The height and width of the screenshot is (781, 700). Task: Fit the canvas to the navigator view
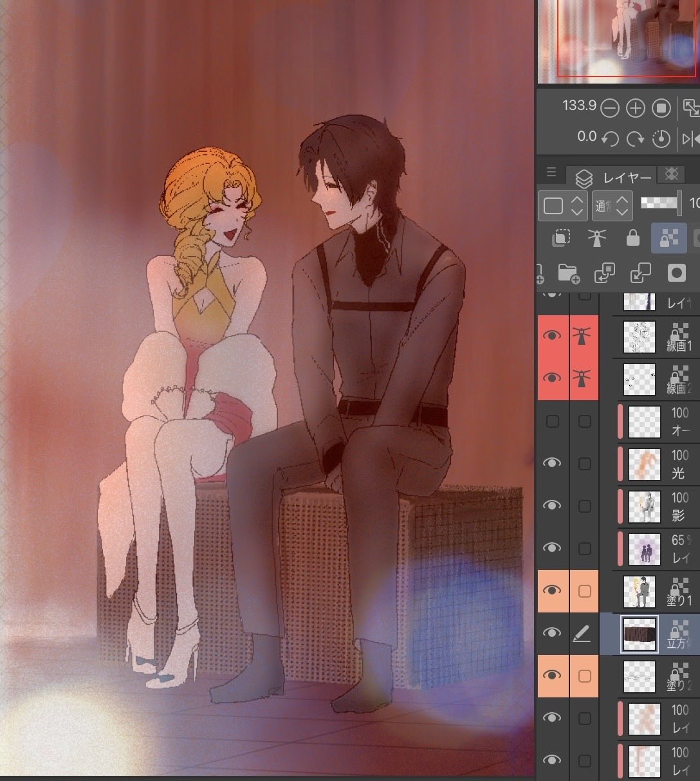coord(691,108)
